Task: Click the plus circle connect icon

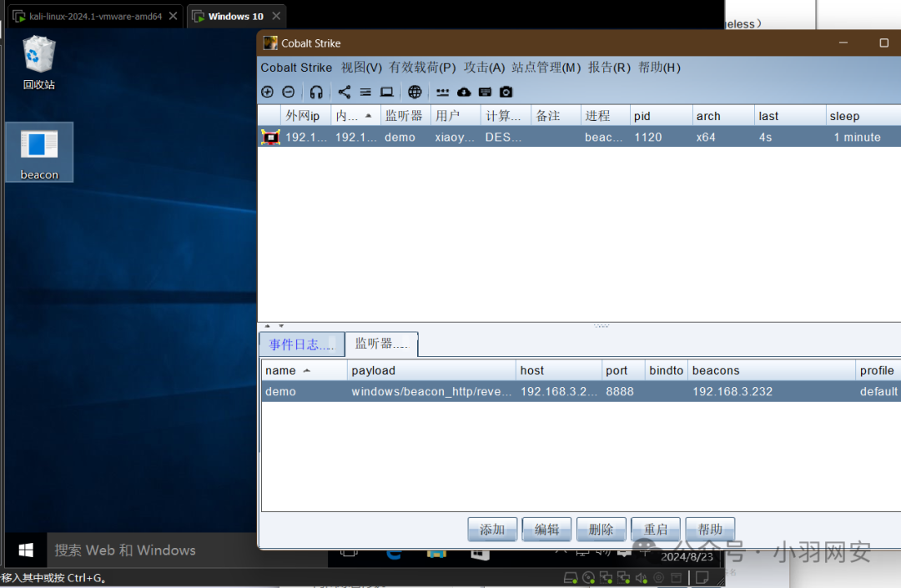Action: pos(267,92)
